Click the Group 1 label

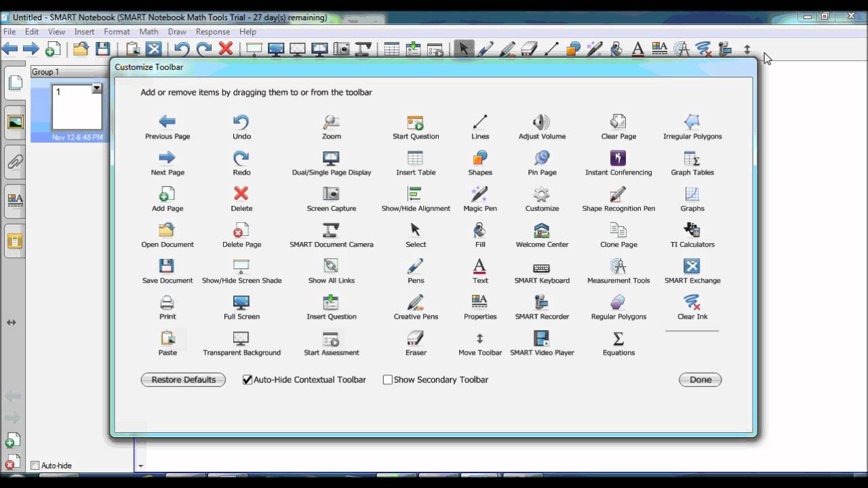pos(45,72)
